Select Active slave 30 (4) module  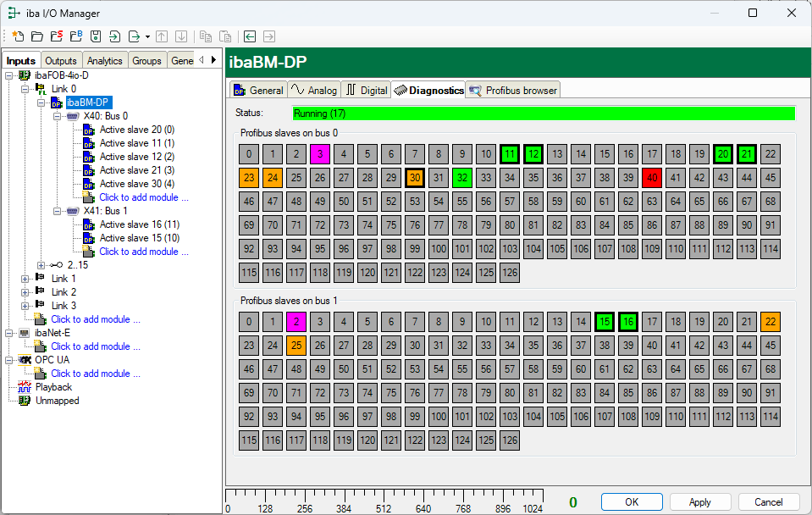click(x=136, y=184)
